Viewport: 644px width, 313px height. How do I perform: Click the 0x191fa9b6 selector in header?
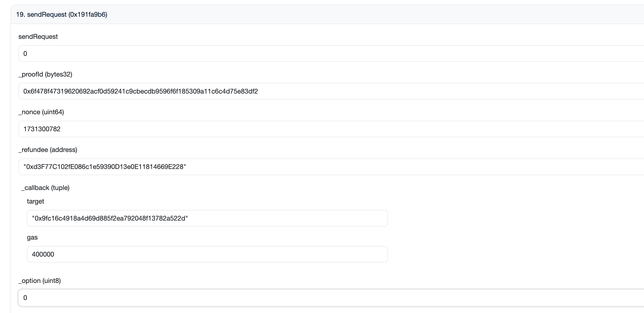[x=88, y=14]
